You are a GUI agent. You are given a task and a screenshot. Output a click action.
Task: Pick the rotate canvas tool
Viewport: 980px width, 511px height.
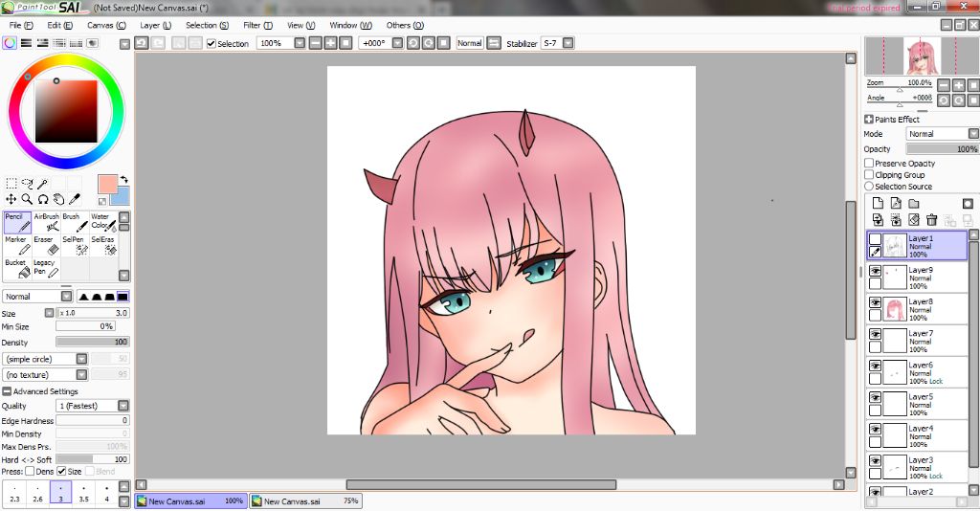point(42,199)
